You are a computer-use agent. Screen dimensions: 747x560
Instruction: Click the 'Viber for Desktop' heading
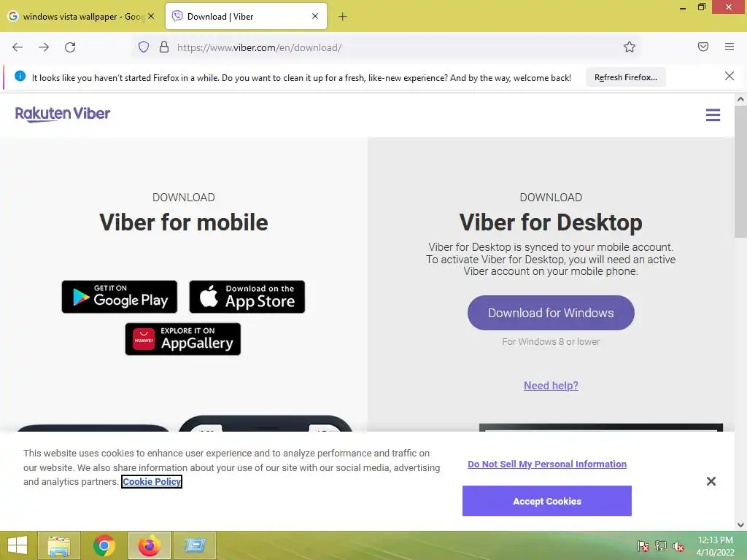pyautogui.click(x=551, y=222)
